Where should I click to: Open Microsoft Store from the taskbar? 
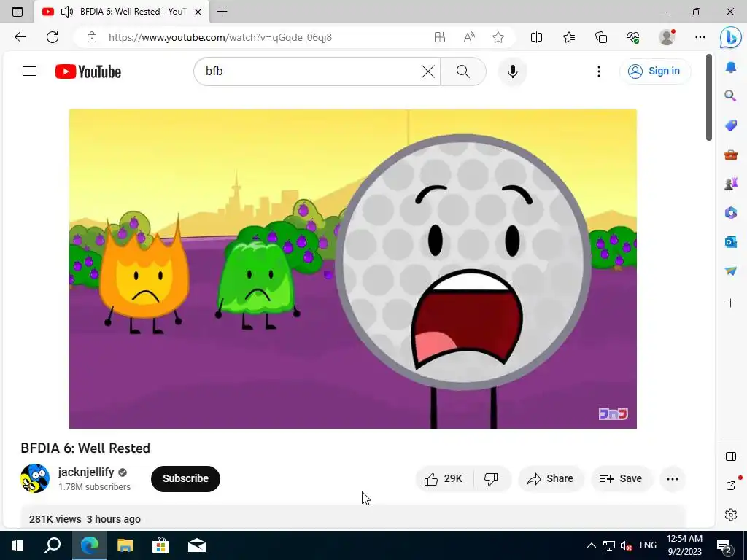coord(160,545)
